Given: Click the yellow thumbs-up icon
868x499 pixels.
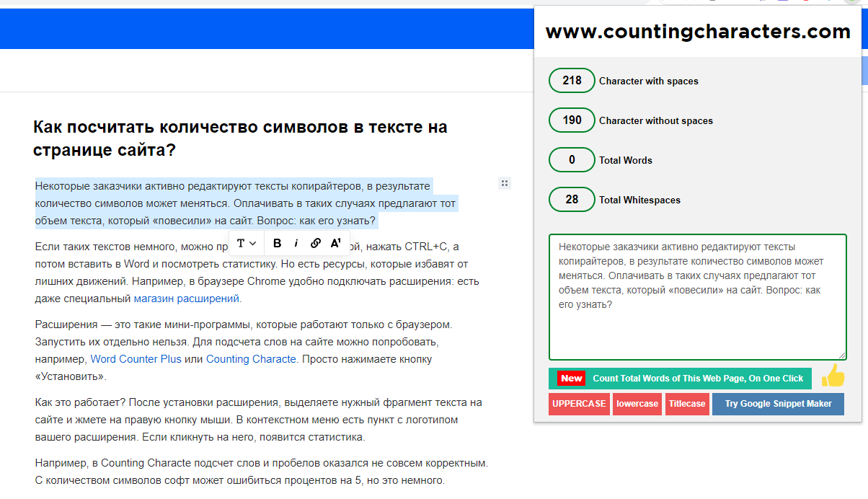Looking at the screenshot, I should [x=833, y=376].
